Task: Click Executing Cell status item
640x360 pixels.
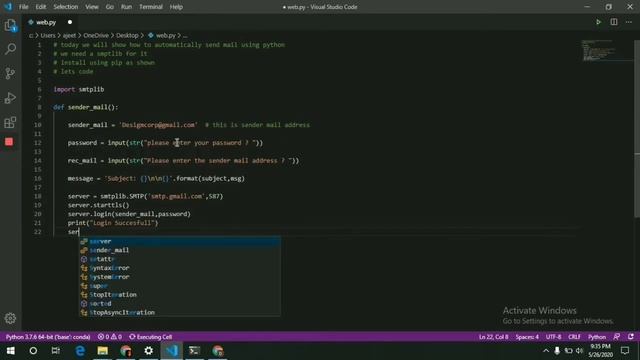Action: click(151, 337)
